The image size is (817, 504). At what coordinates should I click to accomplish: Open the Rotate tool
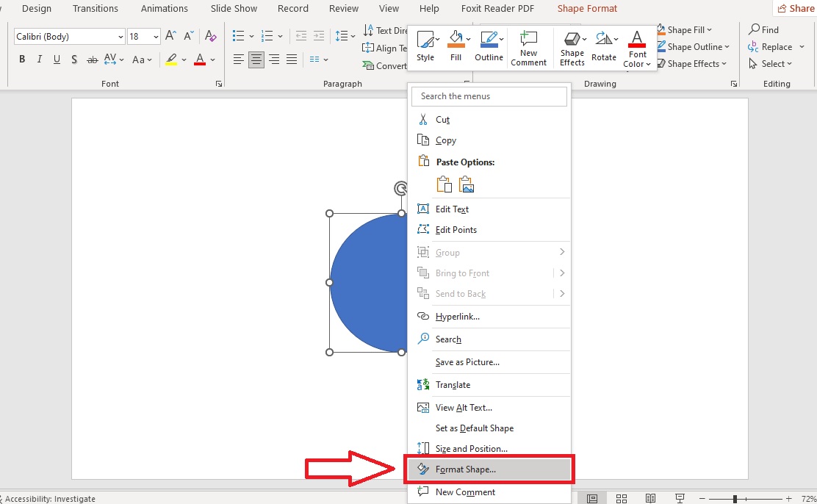(x=604, y=46)
